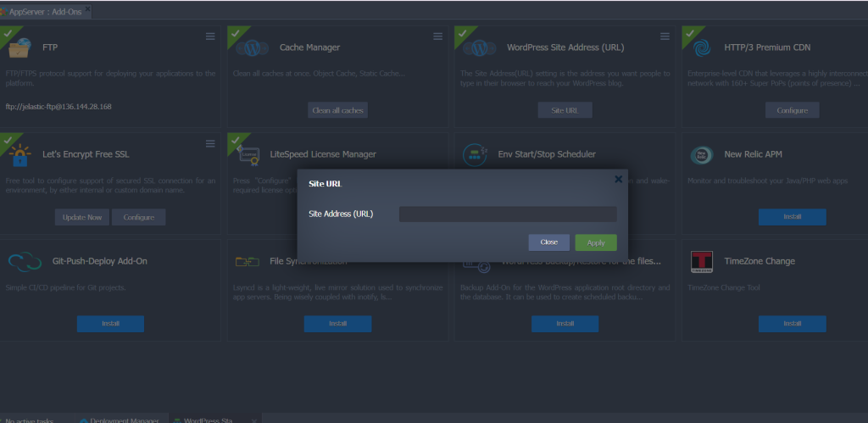Click the Apply button in Site URL dialog
868x423 pixels.
click(596, 242)
